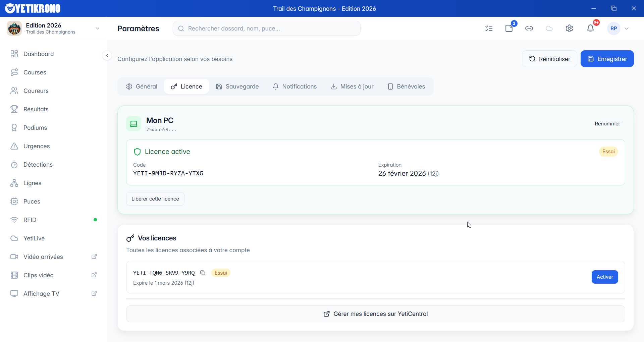Click the search field for dossard or nom

pos(267,28)
